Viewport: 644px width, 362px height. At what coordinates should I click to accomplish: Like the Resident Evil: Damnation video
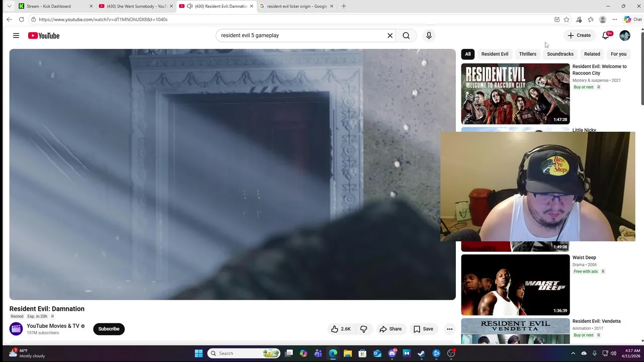coord(341,329)
